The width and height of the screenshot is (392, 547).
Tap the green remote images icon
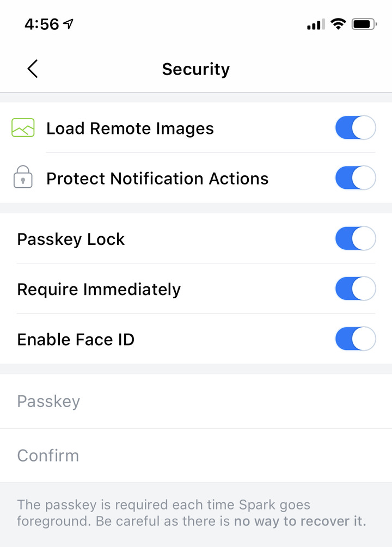[x=23, y=128]
